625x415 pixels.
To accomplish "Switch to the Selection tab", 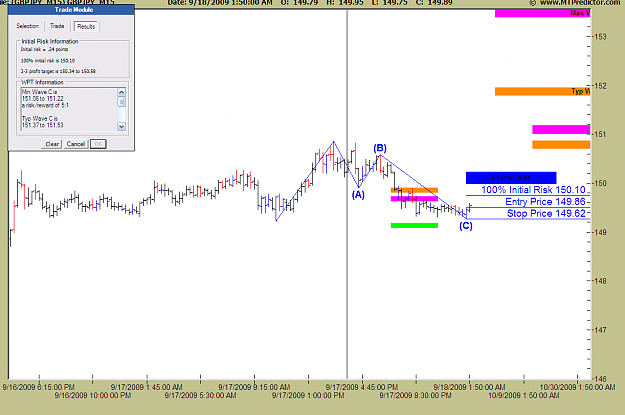I will 28,26.
